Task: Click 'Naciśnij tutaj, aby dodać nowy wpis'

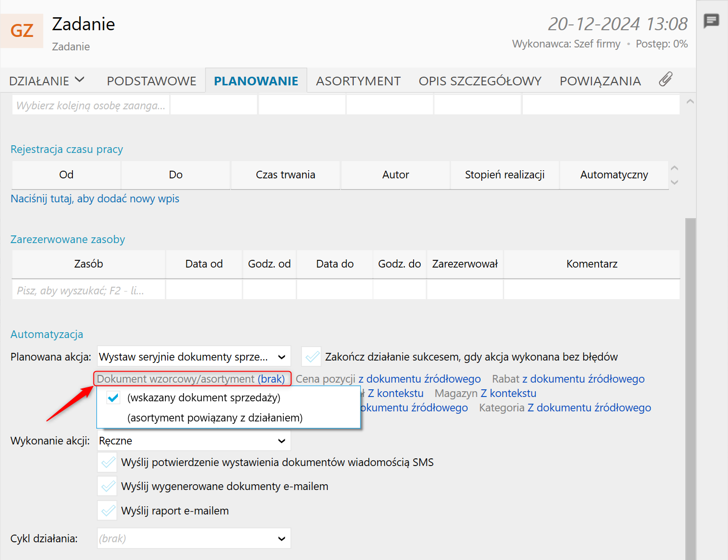Action: click(95, 198)
